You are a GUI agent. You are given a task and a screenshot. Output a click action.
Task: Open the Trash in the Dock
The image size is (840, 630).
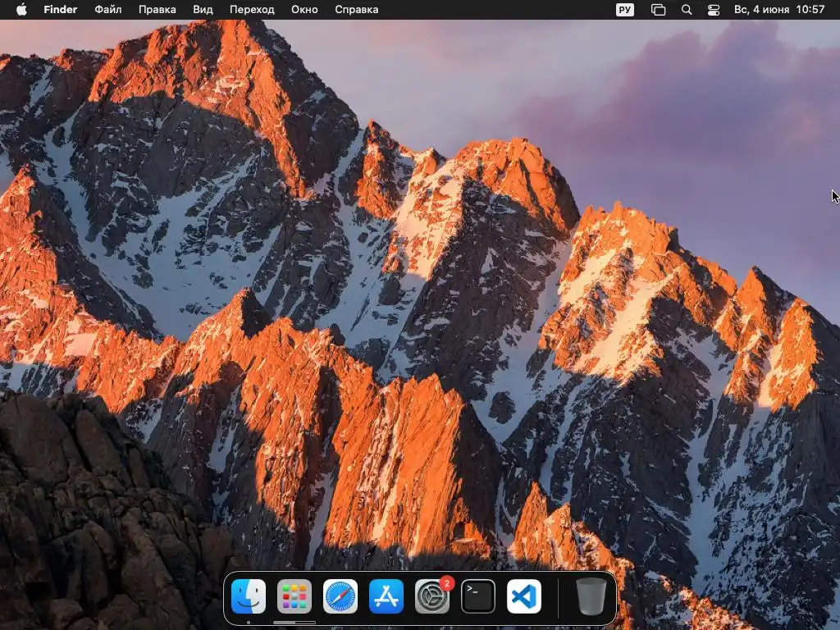tap(591, 596)
